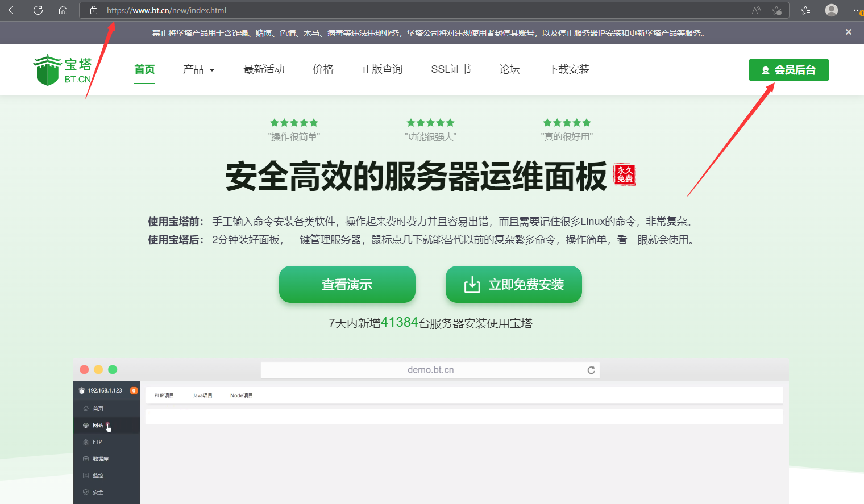Click the five stars above "操作很简单"
This screenshot has width=864, height=504.
click(294, 123)
